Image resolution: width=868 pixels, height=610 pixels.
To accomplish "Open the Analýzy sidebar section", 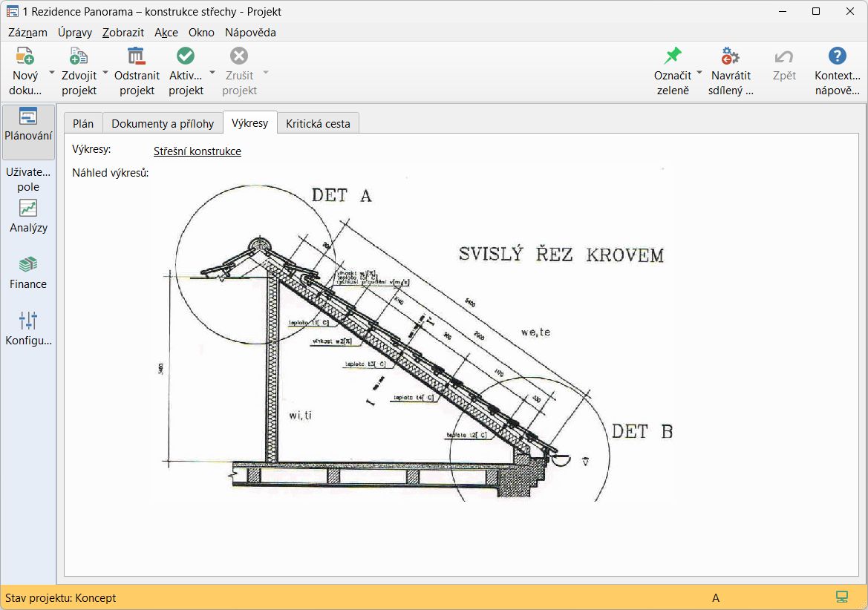I will [x=28, y=216].
